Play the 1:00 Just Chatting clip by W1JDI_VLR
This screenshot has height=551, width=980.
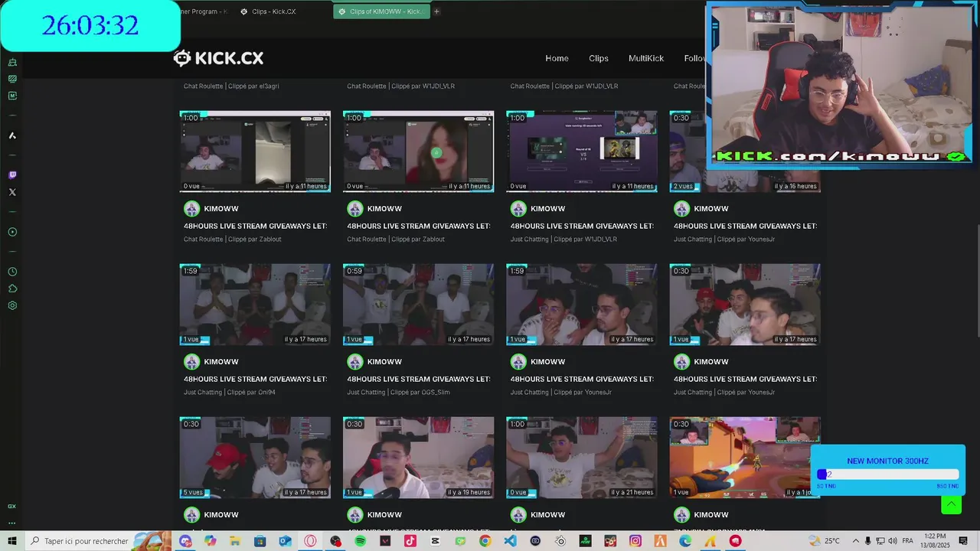pos(582,152)
